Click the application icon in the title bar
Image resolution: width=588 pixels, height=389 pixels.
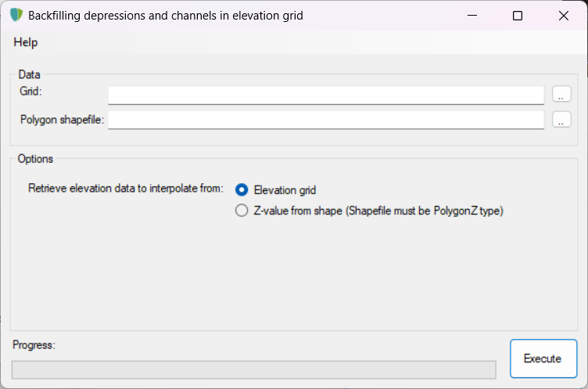(x=16, y=16)
